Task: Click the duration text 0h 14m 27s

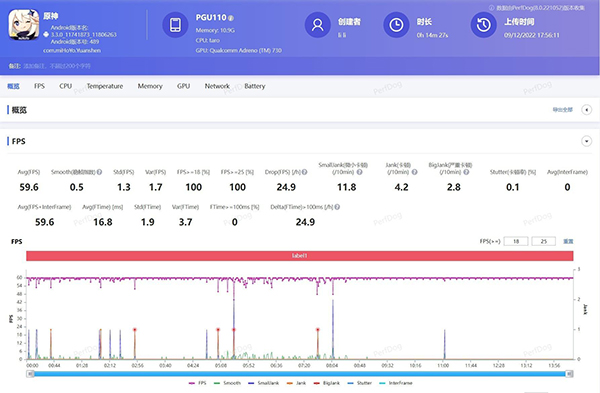Action: tap(432, 35)
